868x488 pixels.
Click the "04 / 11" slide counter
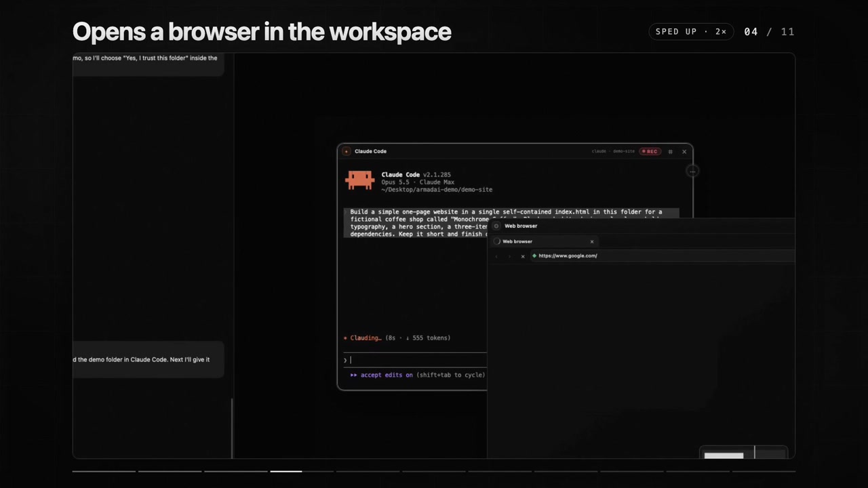click(x=769, y=32)
